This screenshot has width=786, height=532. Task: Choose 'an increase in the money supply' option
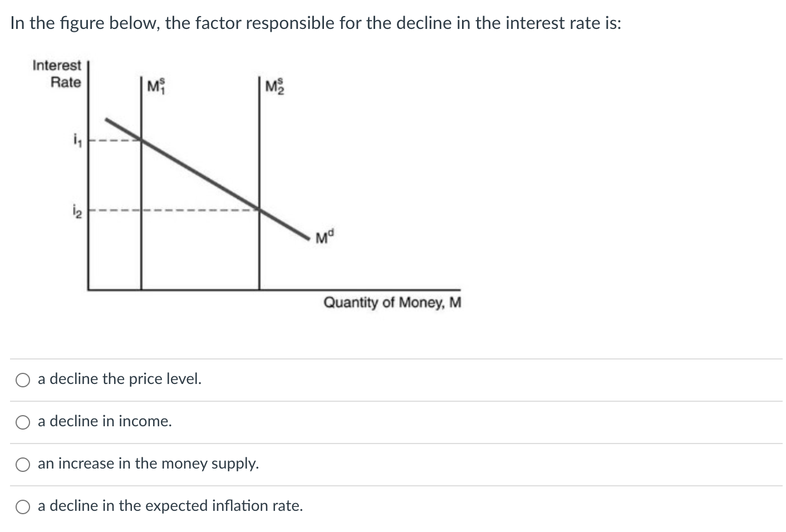22,465
